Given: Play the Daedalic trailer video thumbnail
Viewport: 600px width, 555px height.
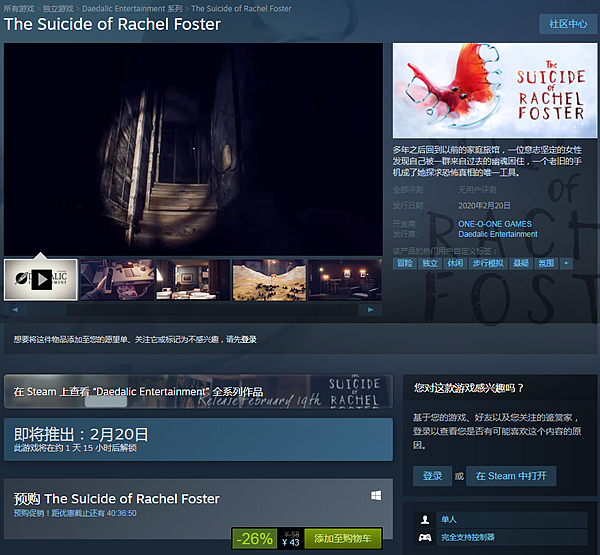Looking at the screenshot, I should pyautogui.click(x=41, y=280).
